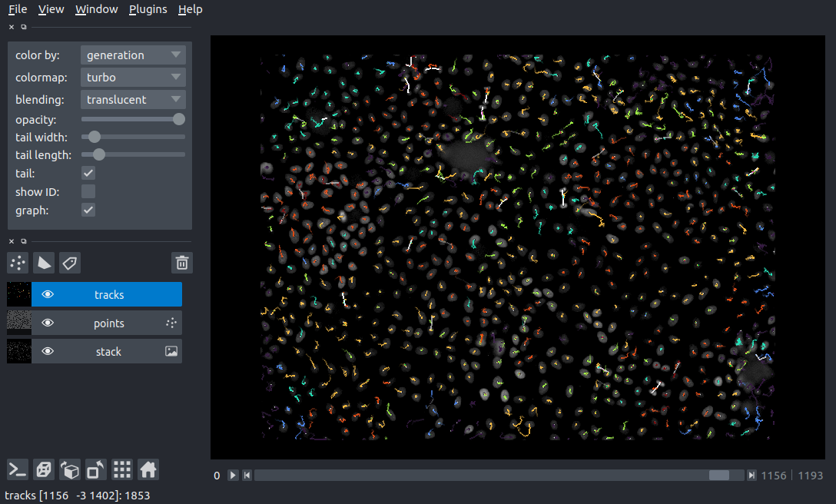Enable grid view mode
The height and width of the screenshot is (504, 836).
click(x=121, y=469)
